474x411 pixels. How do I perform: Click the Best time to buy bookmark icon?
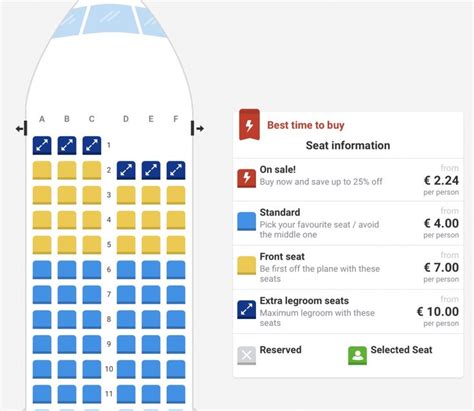point(249,124)
